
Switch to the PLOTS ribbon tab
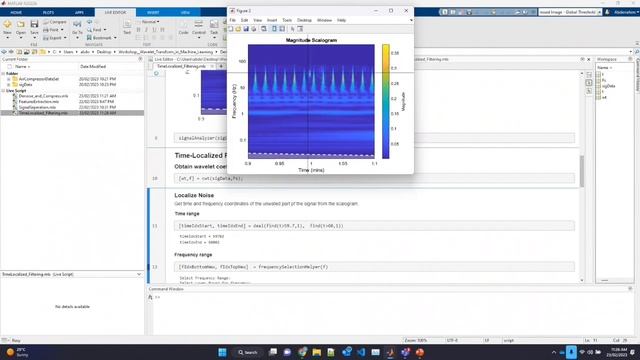coord(48,13)
